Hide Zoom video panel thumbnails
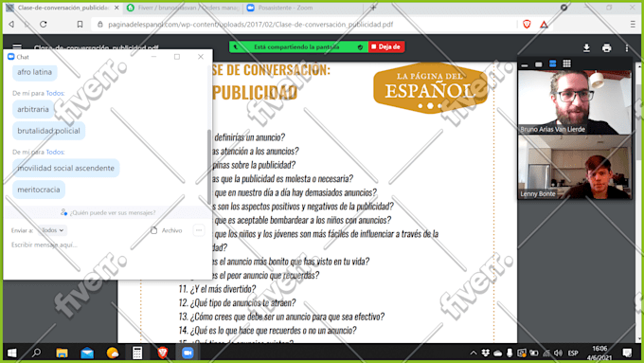Screen dimensions: 644x363 coord(525,64)
